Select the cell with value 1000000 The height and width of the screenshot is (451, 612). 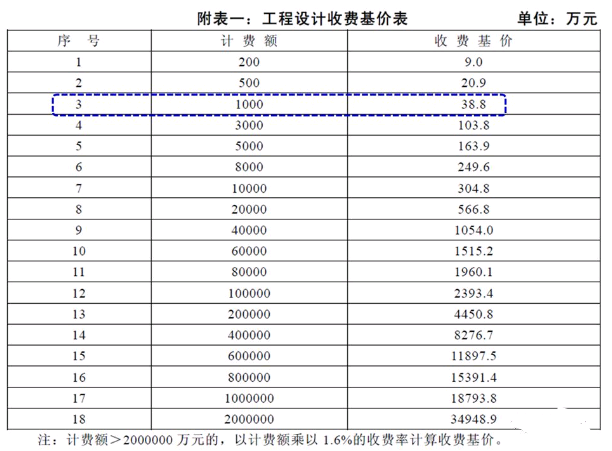pos(249,398)
